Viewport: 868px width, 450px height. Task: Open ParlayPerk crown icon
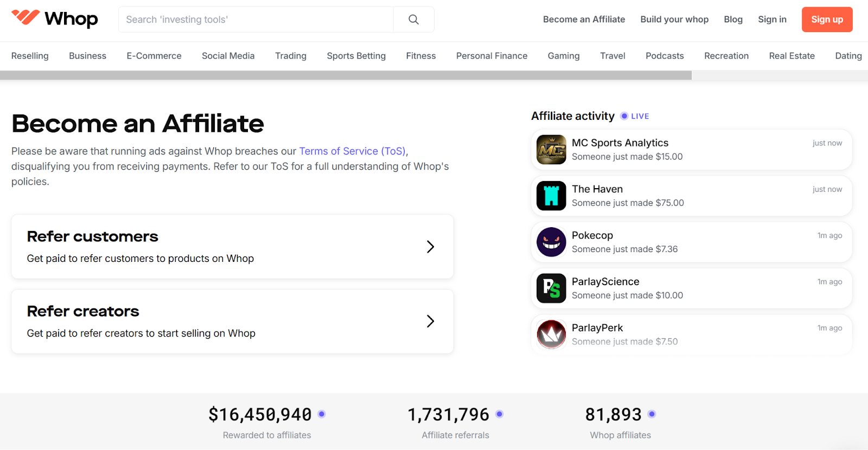551,334
